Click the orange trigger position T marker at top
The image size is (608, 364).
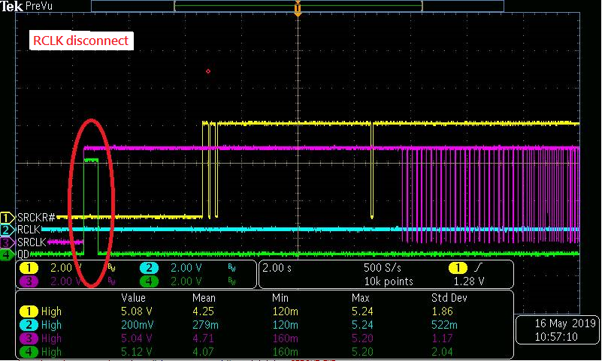(x=298, y=8)
